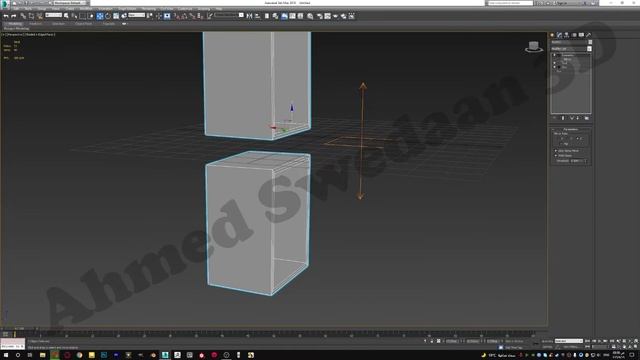Click the Threshold value field
This screenshot has width=640, height=360.
577,161
